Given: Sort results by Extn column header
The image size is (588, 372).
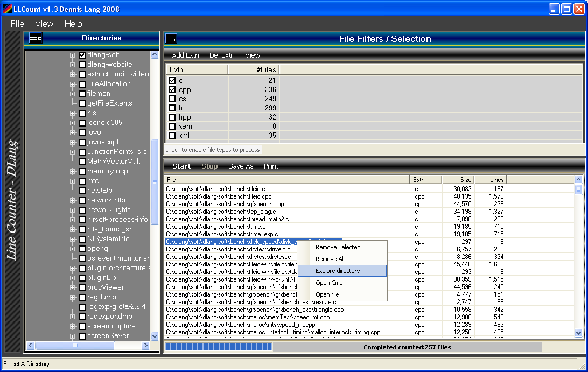Looking at the screenshot, I should coord(425,180).
